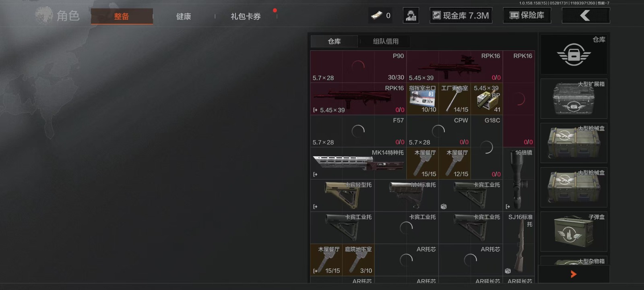Open the 现金库 7.3M button
This screenshot has width=644, height=290.
[x=461, y=16]
